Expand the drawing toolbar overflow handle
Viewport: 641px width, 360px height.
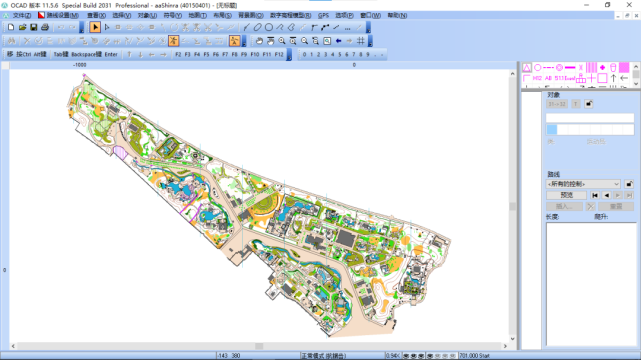pos(368,27)
